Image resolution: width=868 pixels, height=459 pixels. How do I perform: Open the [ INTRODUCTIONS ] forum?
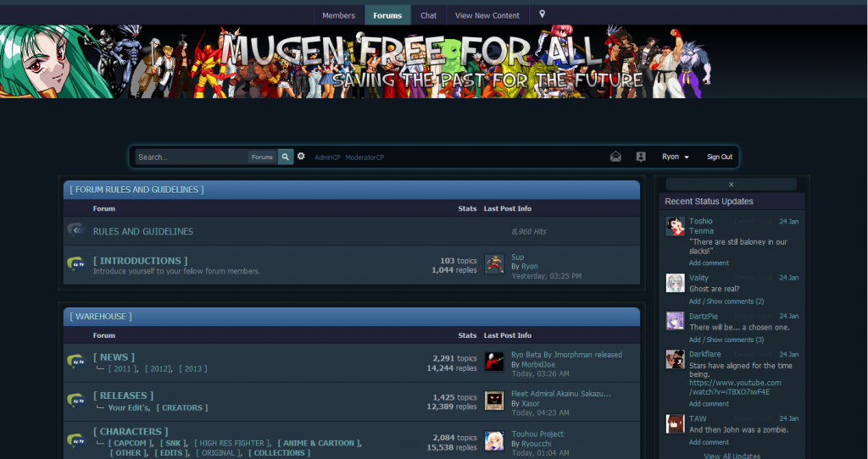tap(140, 261)
